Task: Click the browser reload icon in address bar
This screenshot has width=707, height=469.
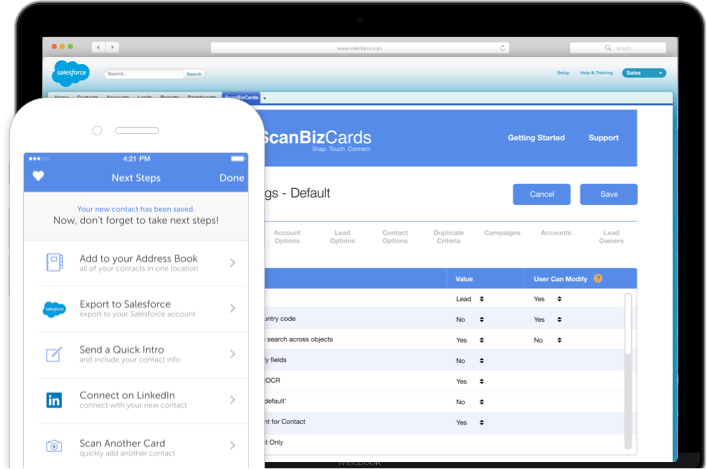Action: [x=502, y=48]
